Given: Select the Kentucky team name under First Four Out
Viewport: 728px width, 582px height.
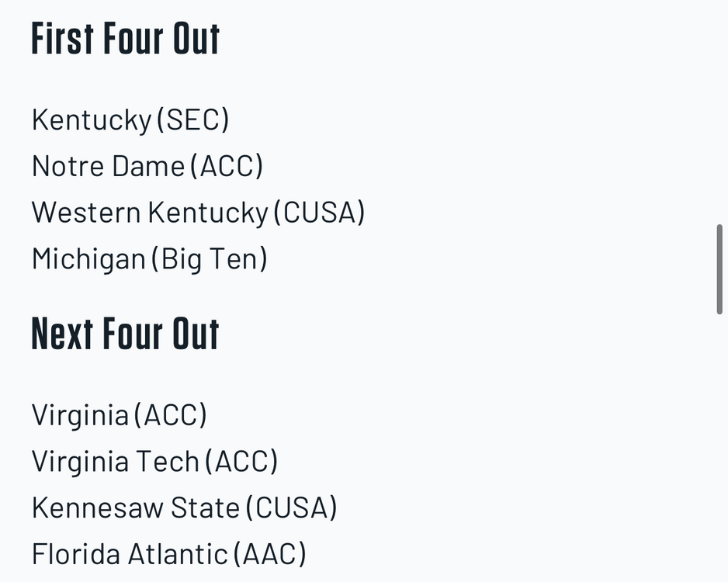Looking at the screenshot, I should pyautogui.click(x=92, y=120).
